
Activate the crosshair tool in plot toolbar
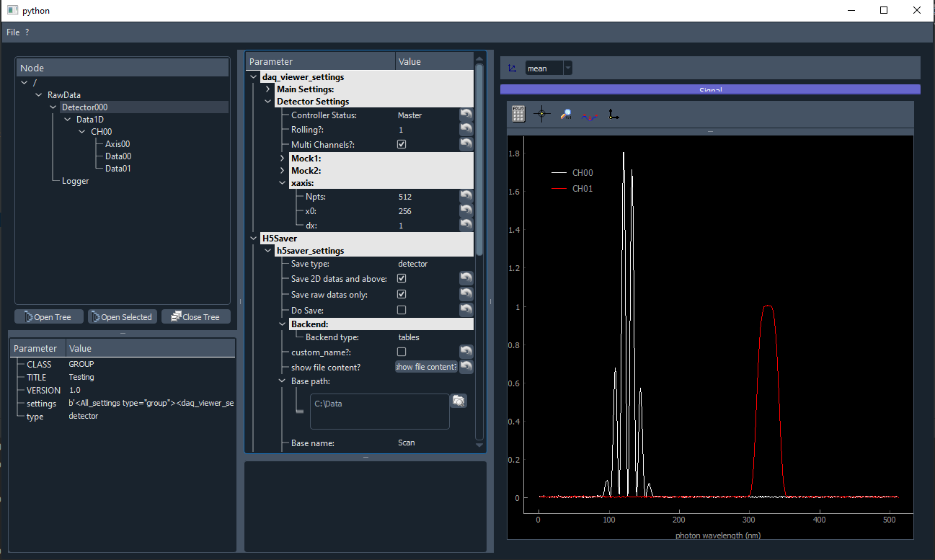[x=542, y=114]
